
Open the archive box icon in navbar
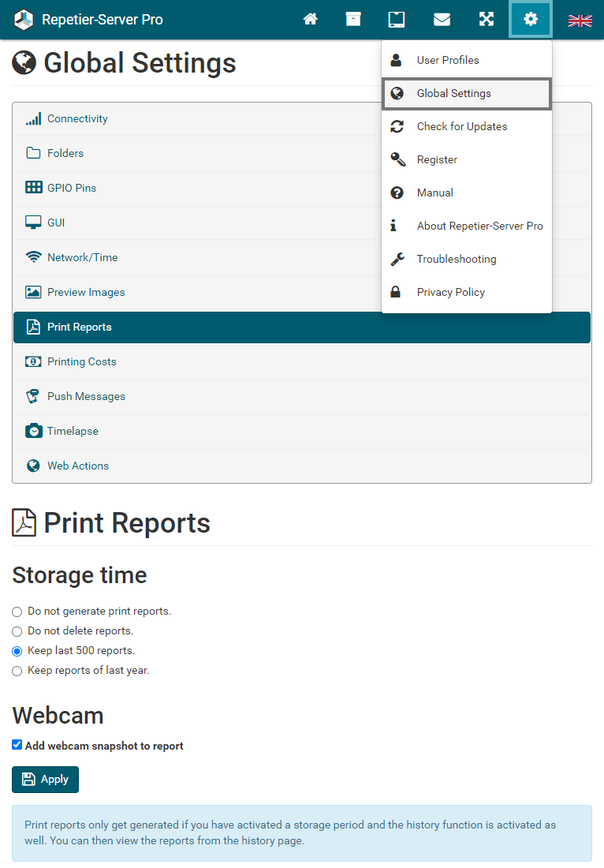pos(353,20)
